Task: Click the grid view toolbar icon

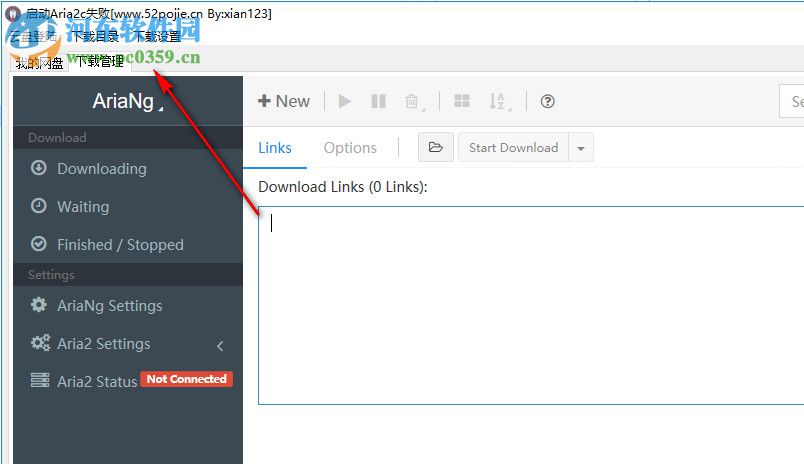Action: (x=461, y=101)
